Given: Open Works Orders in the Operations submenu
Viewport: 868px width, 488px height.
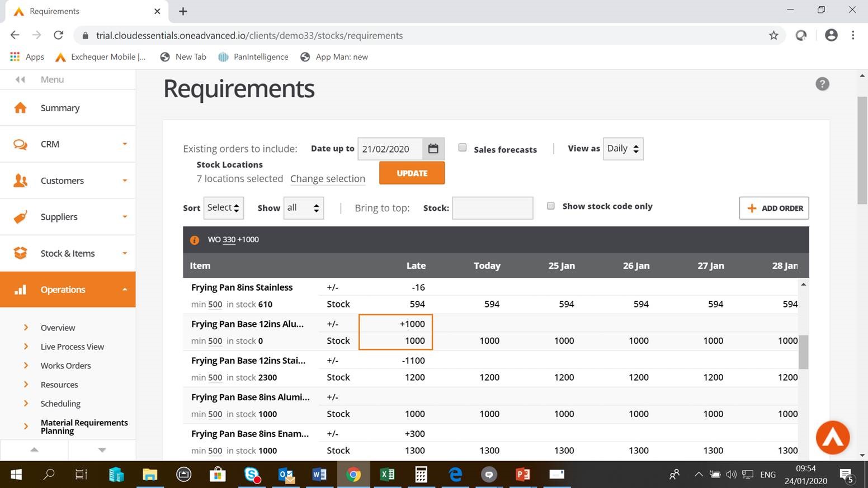Looking at the screenshot, I should click(65, 366).
